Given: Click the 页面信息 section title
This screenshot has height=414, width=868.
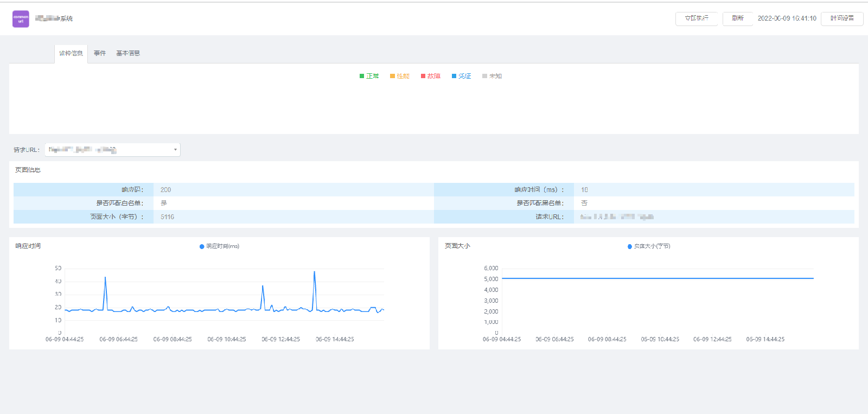Looking at the screenshot, I should 28,170.
